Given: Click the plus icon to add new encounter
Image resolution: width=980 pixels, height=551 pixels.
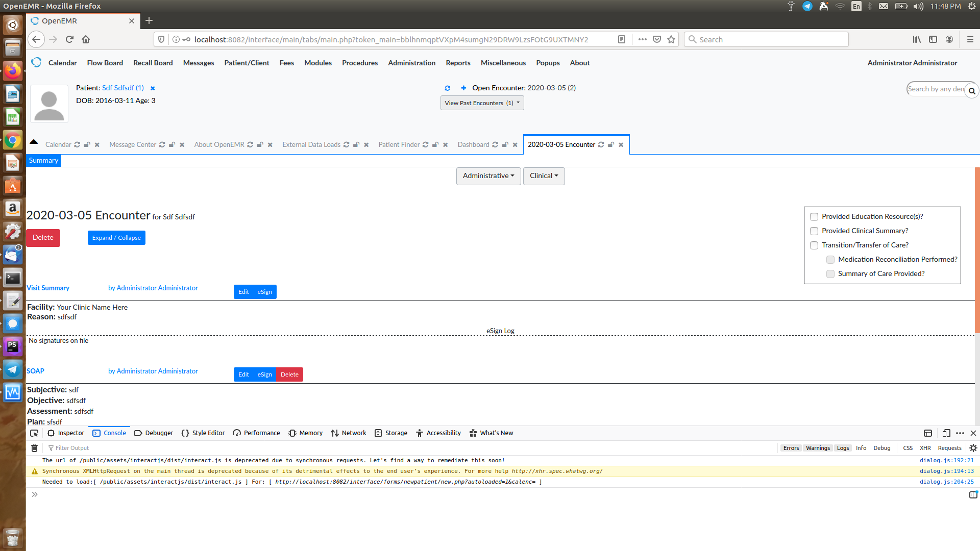Looking at the screenshot, I should coord(463,88).
